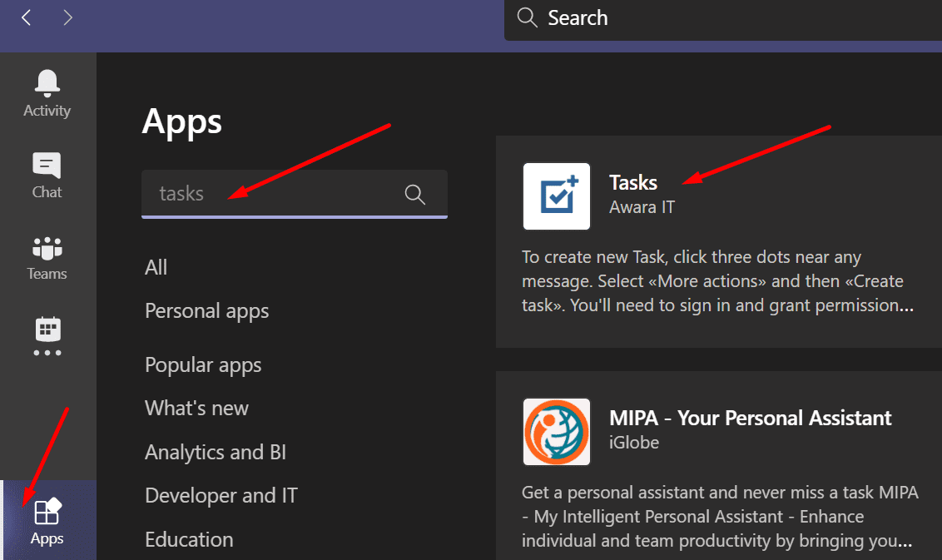Open the Tasks app title
The image size is (942, 560).
point(632,182)
